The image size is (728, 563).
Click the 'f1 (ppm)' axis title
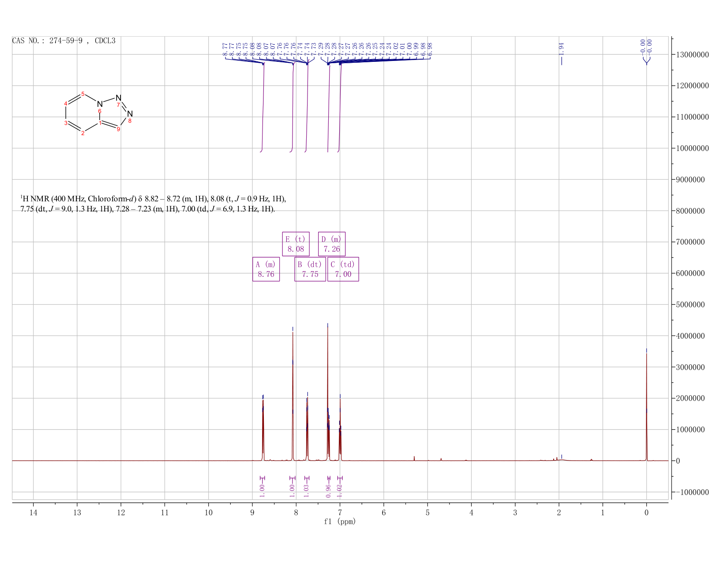pos(340,521)
